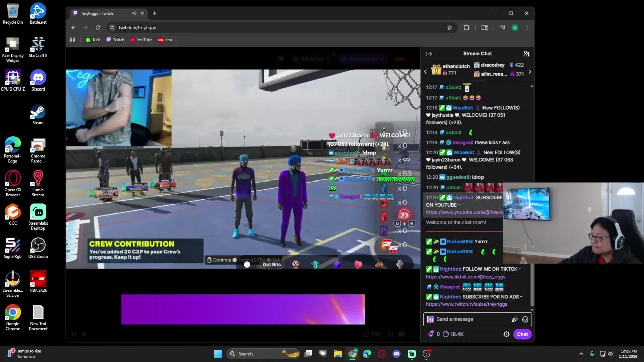Image resolution: width=644 pixels, height=362 pixels.
Task: Bookmark this page with the star icon
Action: tap(450, 28)
